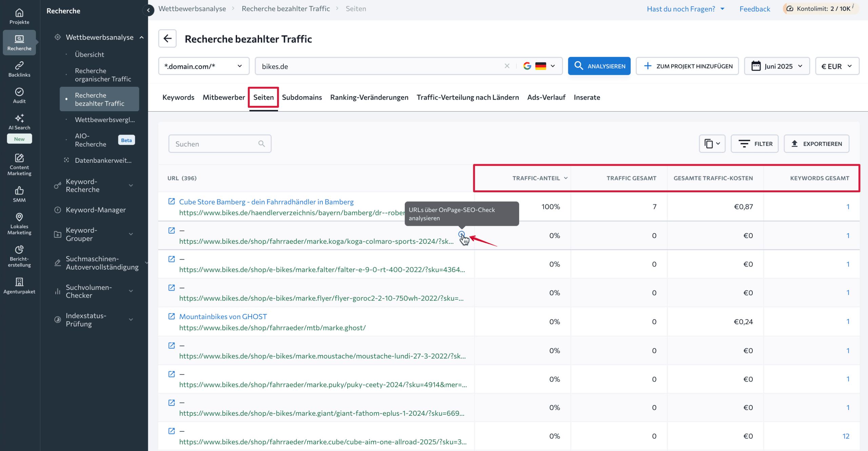Open the Juni 2025 date dropdown

tap(777, 66)
